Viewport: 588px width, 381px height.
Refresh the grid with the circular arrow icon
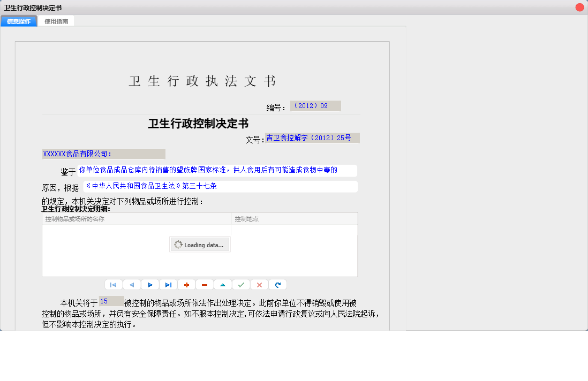[278, 284]
